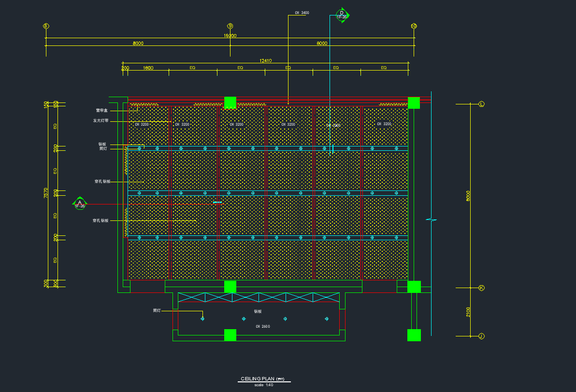The image size is (576, 392).
Task: Select the section marker A 1F-26
Action: (80, 204)
